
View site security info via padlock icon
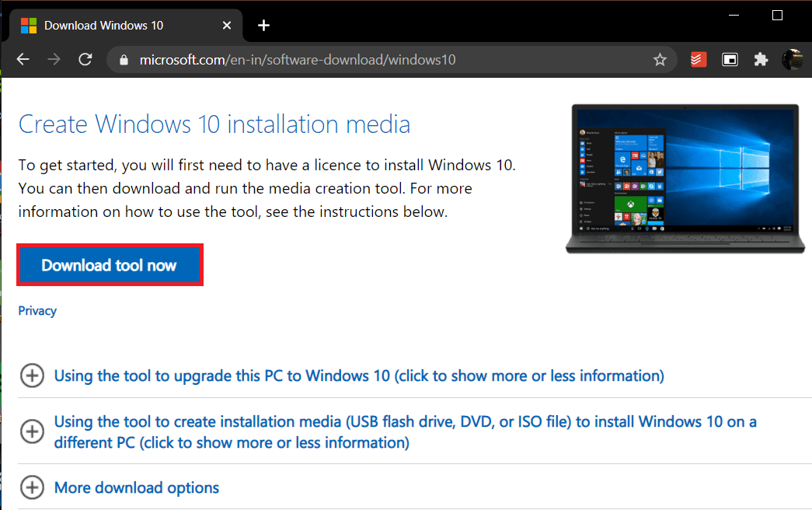pyautogui.click(x=124, y=60)
